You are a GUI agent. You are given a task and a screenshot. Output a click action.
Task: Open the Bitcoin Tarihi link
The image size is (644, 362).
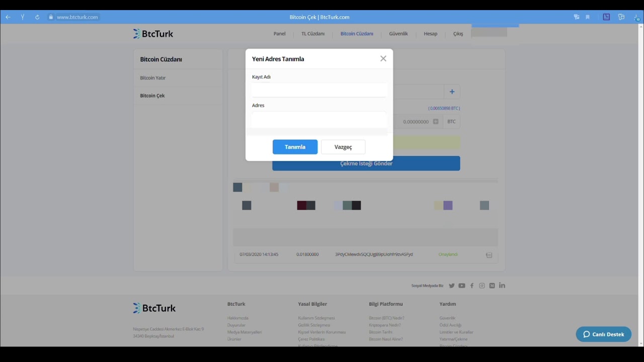pos(380,332)
